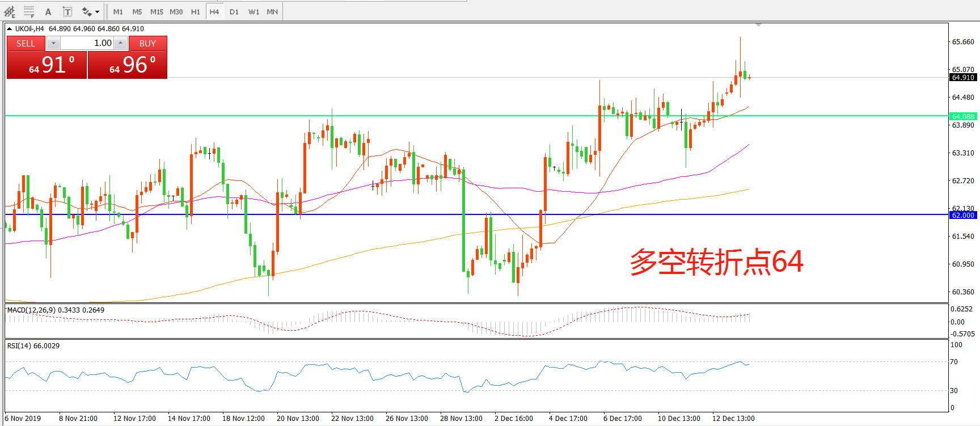
Task: Decrease the trade volume with down arrow
Action: (x=53, y=43)
